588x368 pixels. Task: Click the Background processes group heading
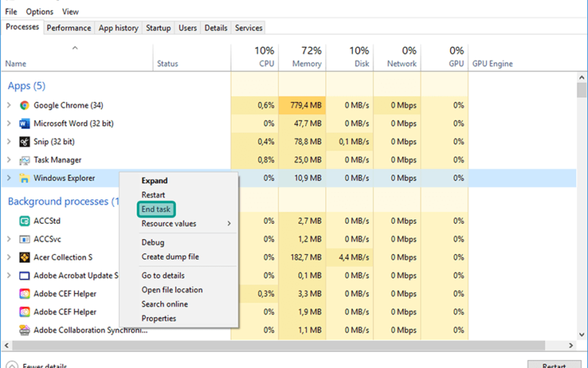coord(63,202)
